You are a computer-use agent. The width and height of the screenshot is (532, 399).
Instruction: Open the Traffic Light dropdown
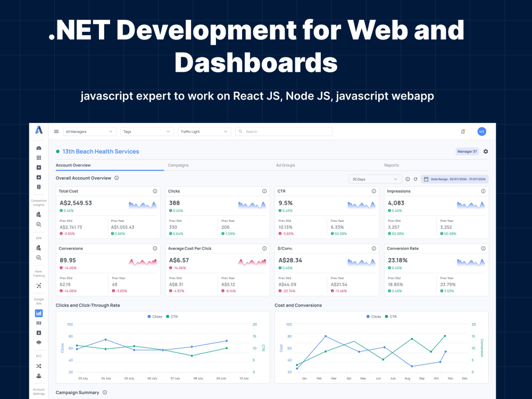204,131
